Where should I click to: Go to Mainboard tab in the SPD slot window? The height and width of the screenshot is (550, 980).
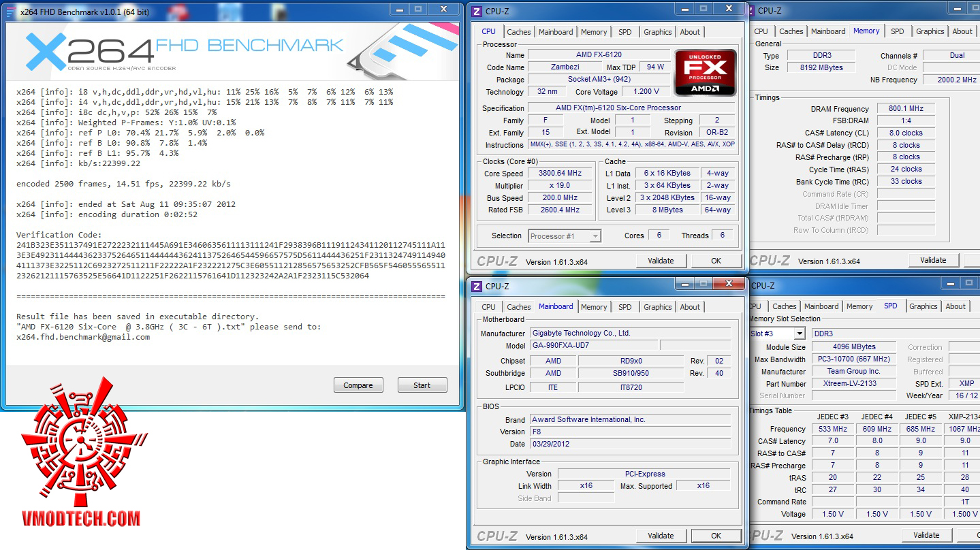(821, 306)
